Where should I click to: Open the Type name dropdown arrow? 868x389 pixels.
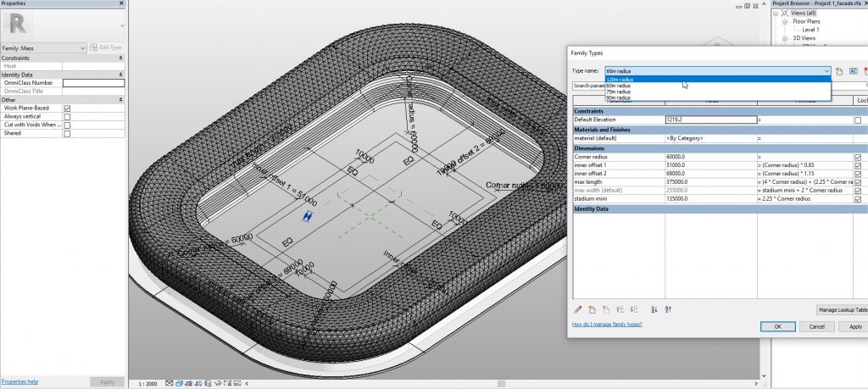(x=826, y=71)
